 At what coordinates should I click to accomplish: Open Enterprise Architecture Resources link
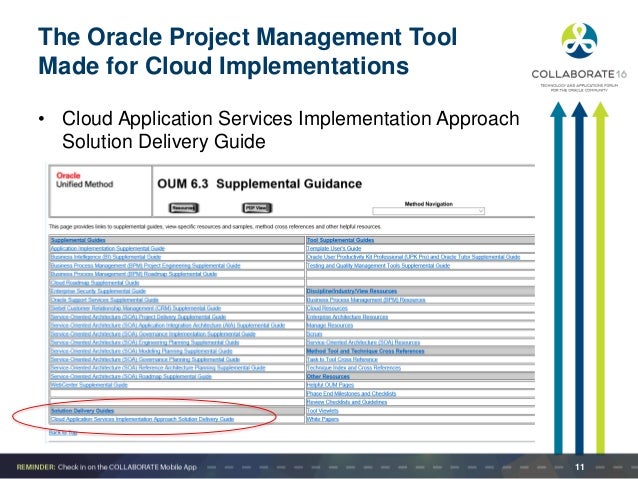click(x=347, y=317)
